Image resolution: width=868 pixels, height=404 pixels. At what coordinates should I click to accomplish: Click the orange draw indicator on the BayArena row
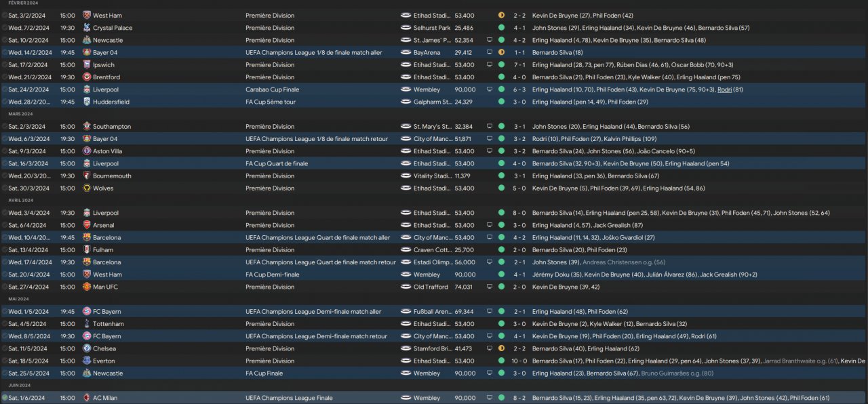click(x=501, y=52)
